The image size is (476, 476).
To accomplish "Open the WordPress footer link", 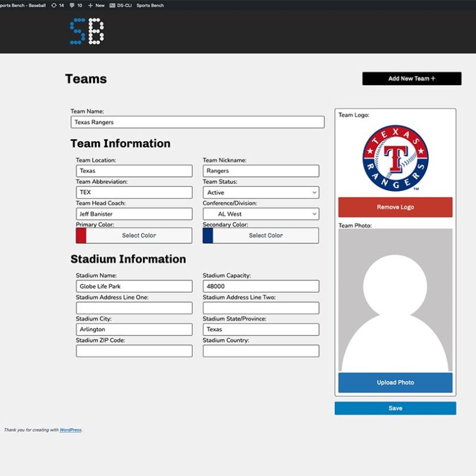I will [x=70, y=430].
